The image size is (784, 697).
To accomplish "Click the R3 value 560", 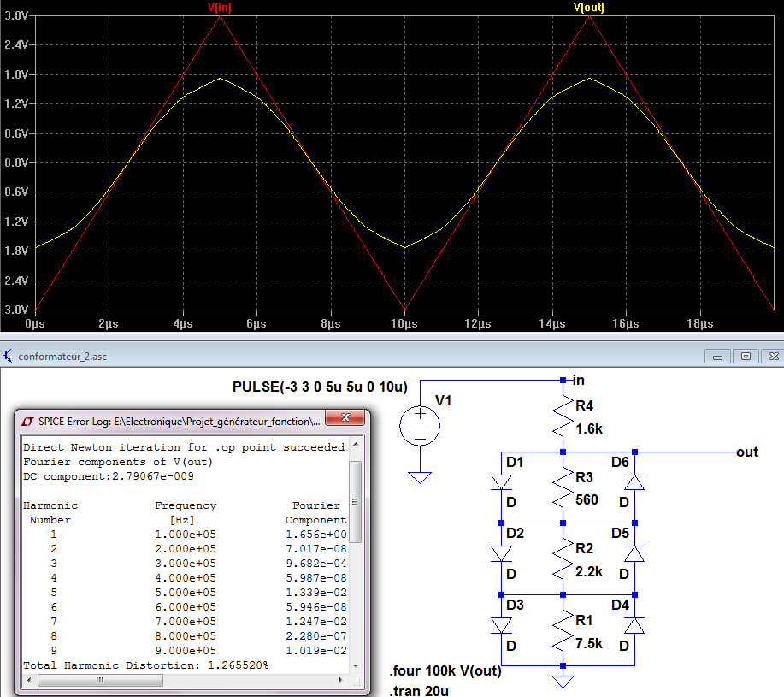I will tap(587, 500).
